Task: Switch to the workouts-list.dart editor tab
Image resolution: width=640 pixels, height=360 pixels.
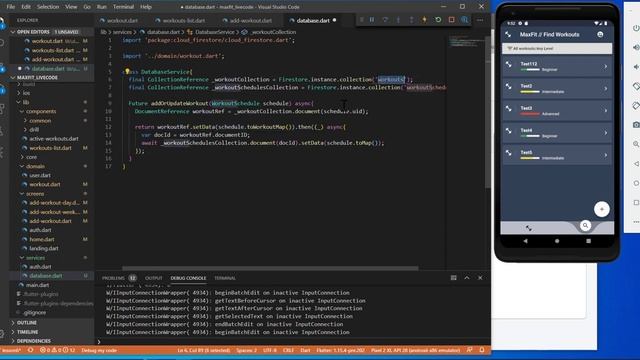Action: (180, 20)
